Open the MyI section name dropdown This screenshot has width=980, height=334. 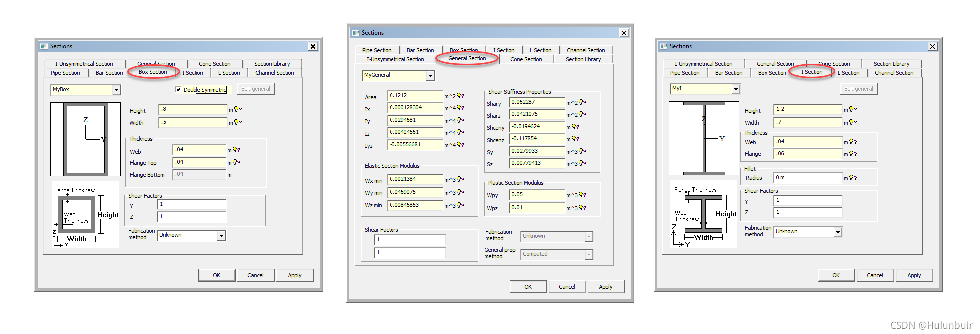(736, 89)
